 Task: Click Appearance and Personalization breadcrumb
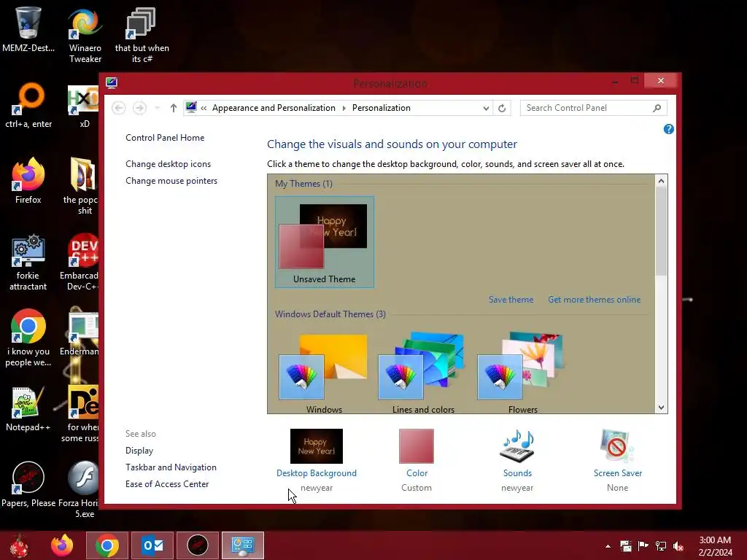click(x=274, y=108)
